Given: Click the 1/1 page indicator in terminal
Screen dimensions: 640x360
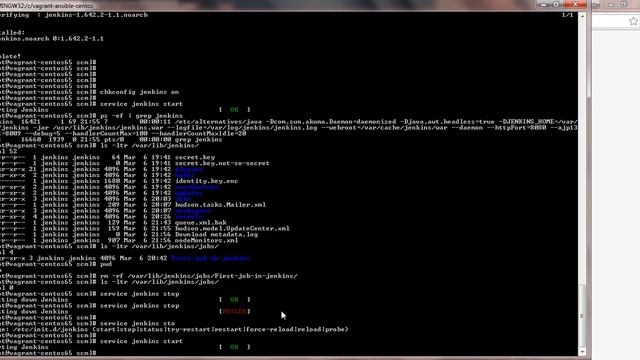Looking at the screenshot, I should point(567,15).
